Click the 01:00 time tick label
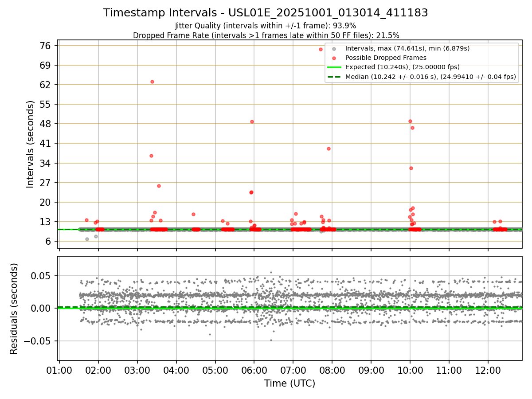This screenshot has width=532, height=399. tap(59, 370)
